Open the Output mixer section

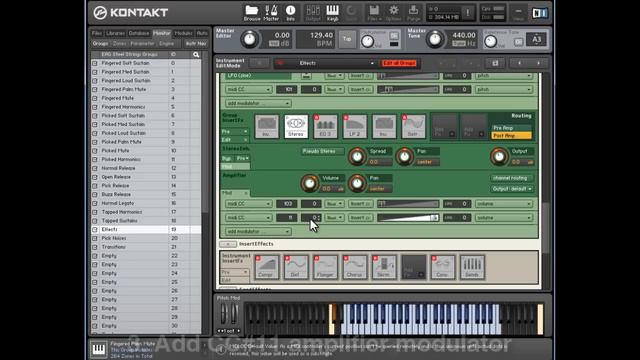point(313,13)
